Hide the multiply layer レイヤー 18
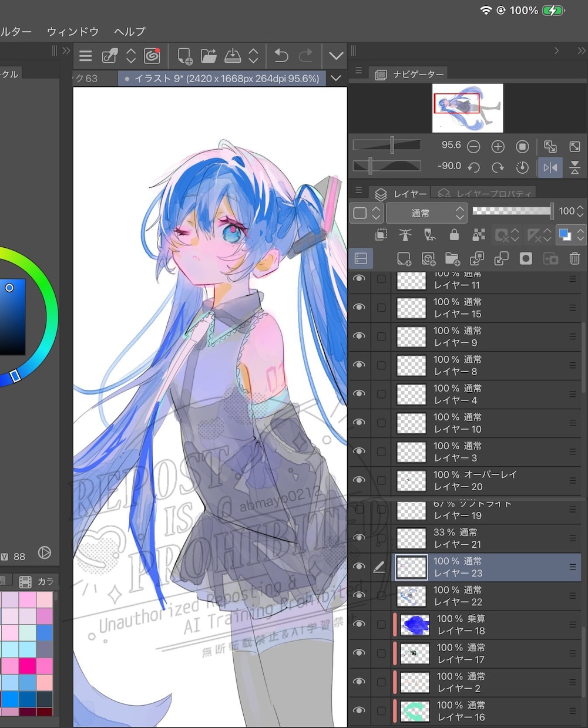 click(359, 623)
